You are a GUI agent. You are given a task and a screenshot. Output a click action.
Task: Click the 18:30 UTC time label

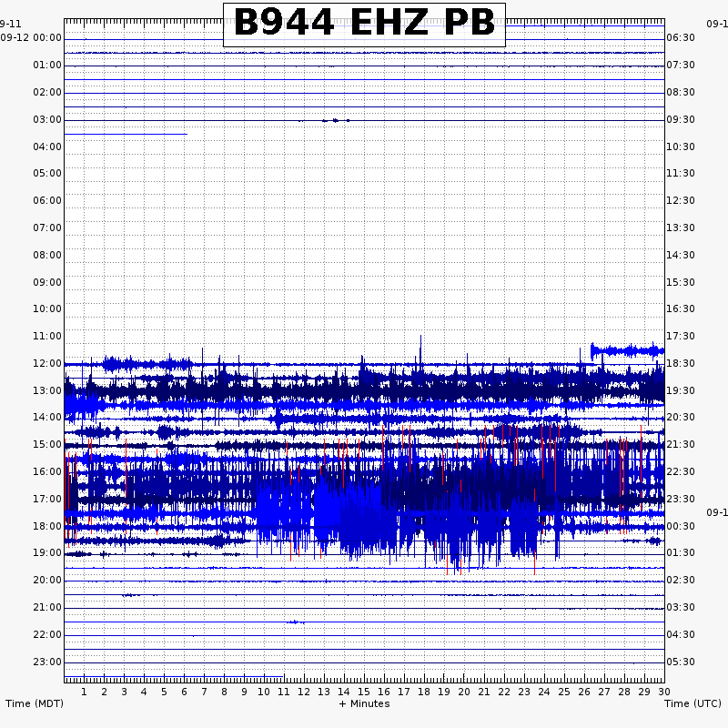pyautogui.click(x=681, y=363)
